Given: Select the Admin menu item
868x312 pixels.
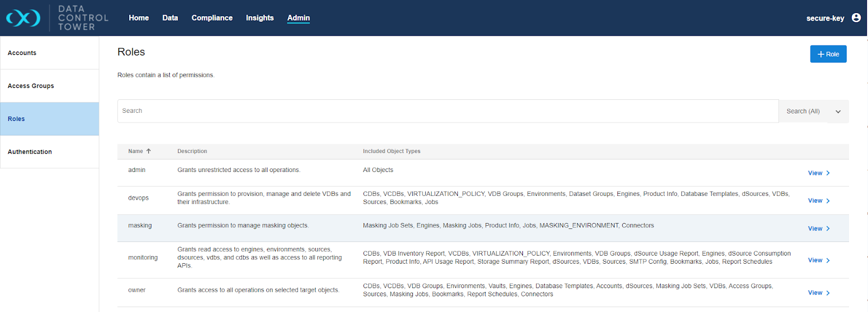Looking at the screenshot, I should point(298,18).
